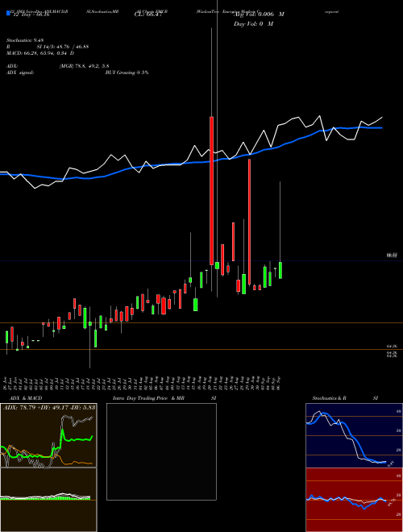This screenshot has height=532, width=403.
Task: Click the 'Avg Vol: 0.006 M' text
Action: point(259,15)
